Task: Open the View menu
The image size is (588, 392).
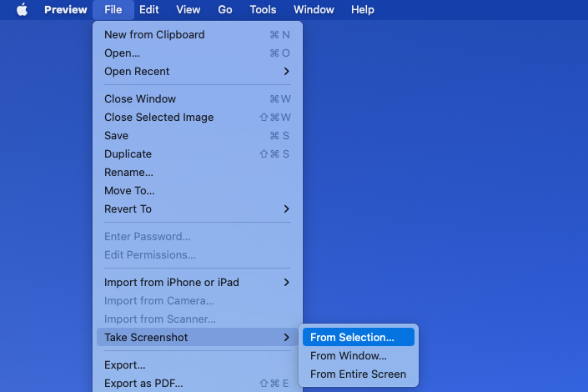Action: (x=188, y=10)
